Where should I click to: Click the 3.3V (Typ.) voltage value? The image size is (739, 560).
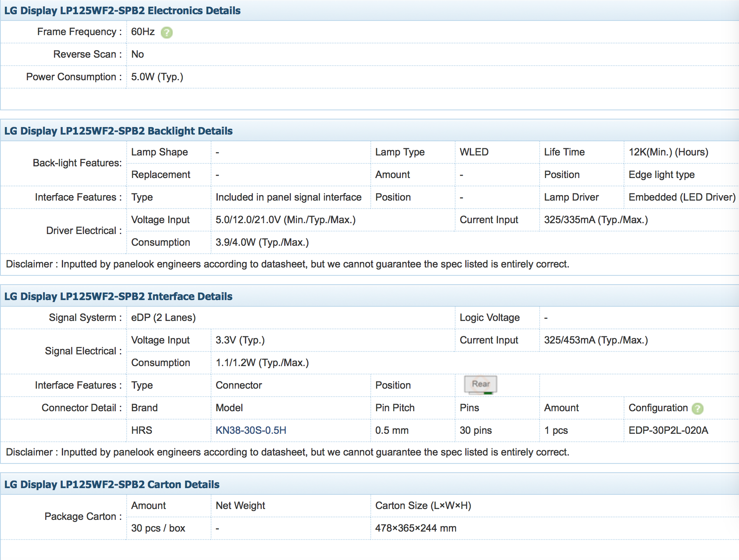click(x=240, y=340)
